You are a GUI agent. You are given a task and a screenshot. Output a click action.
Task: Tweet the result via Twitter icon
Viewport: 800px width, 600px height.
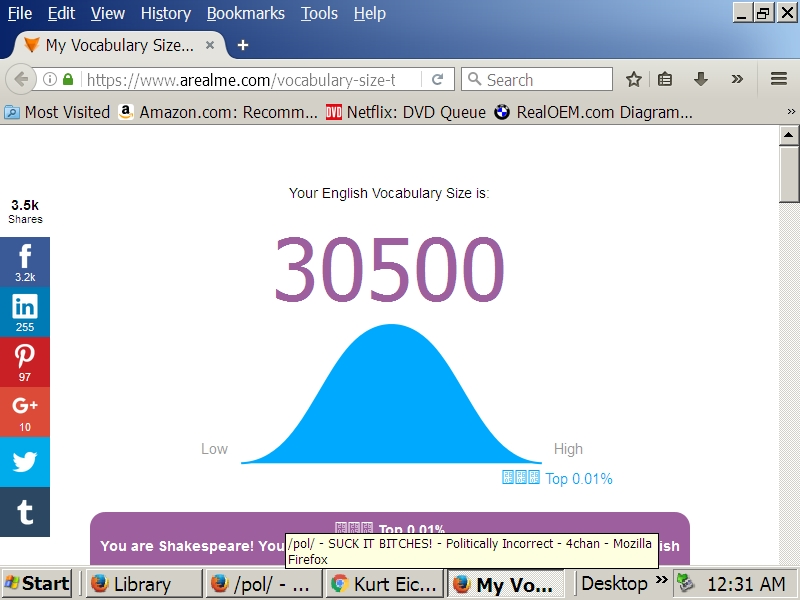[x=24, y=462]
